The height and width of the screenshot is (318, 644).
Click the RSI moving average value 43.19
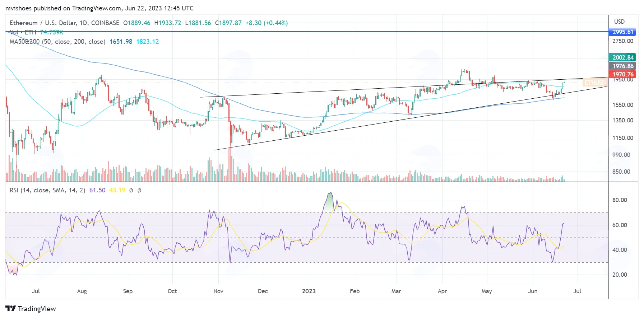tap(117, 190)
